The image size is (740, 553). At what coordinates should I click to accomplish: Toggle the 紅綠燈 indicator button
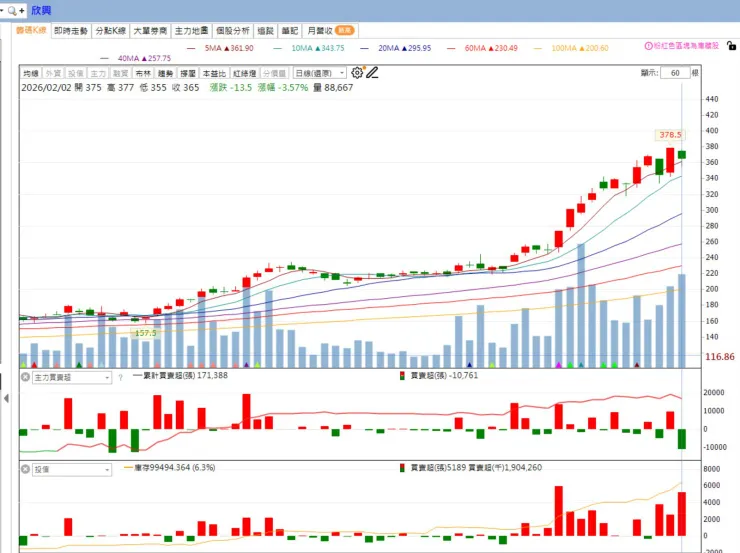(244, 73)
